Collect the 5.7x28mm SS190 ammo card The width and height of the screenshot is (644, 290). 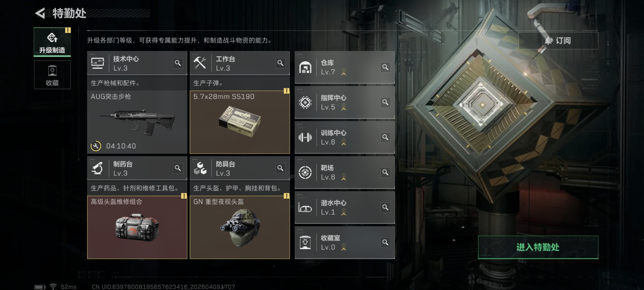click(x=240, y=122)
